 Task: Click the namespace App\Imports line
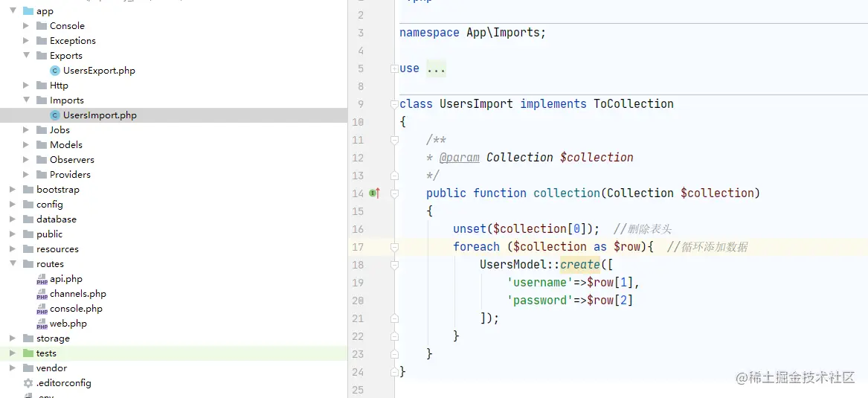point(473,33)
